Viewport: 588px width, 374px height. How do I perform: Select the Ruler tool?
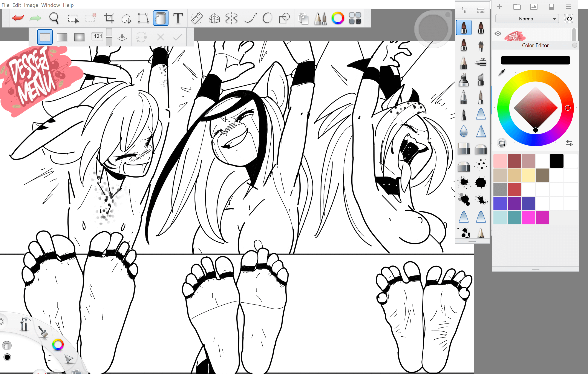(197, 18)
